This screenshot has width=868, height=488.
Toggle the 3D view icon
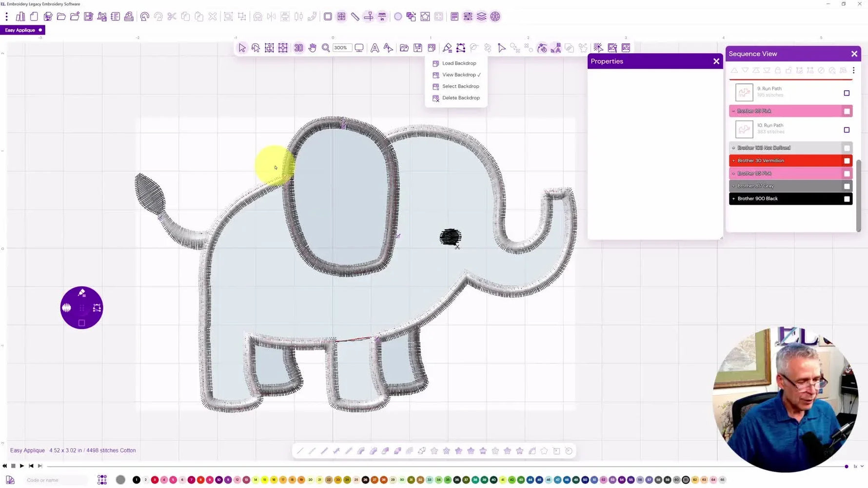298,48
